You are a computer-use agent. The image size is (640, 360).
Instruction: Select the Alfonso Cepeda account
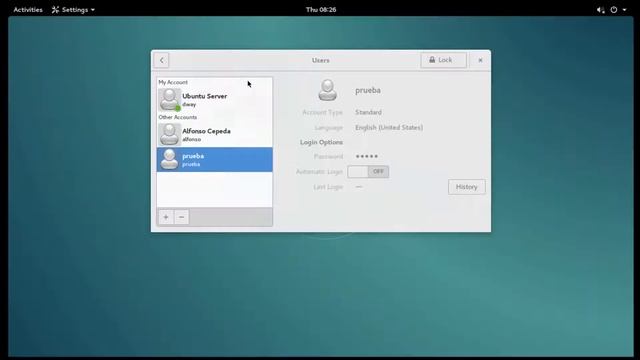click(215, 134)
